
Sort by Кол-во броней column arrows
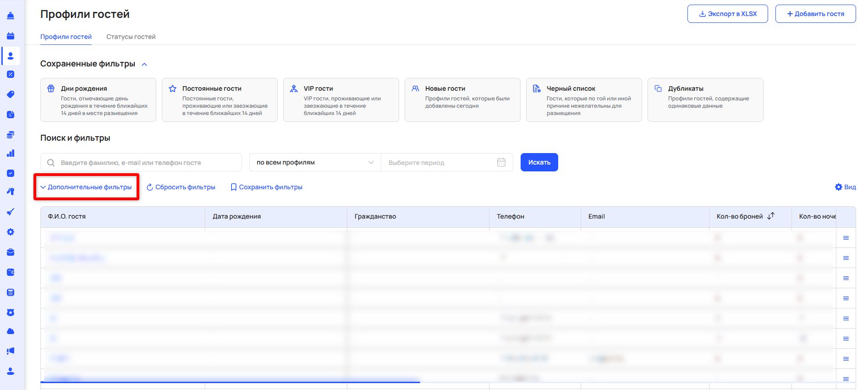pos(771,216)
